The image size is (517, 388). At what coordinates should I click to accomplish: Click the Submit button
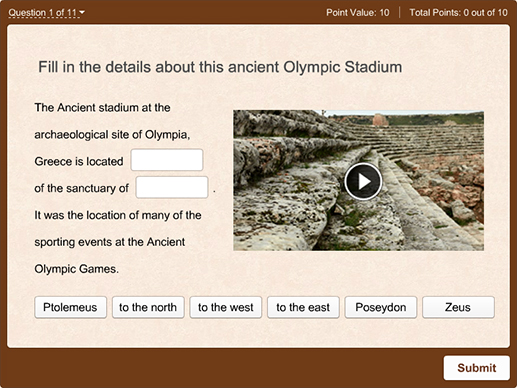click(476, 368)
